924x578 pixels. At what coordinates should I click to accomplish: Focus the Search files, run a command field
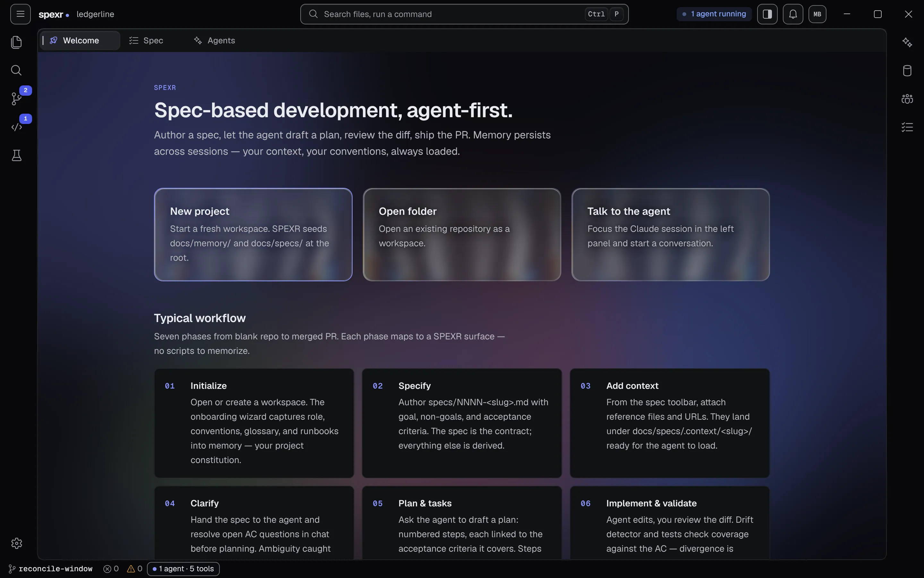pos(464,14)
